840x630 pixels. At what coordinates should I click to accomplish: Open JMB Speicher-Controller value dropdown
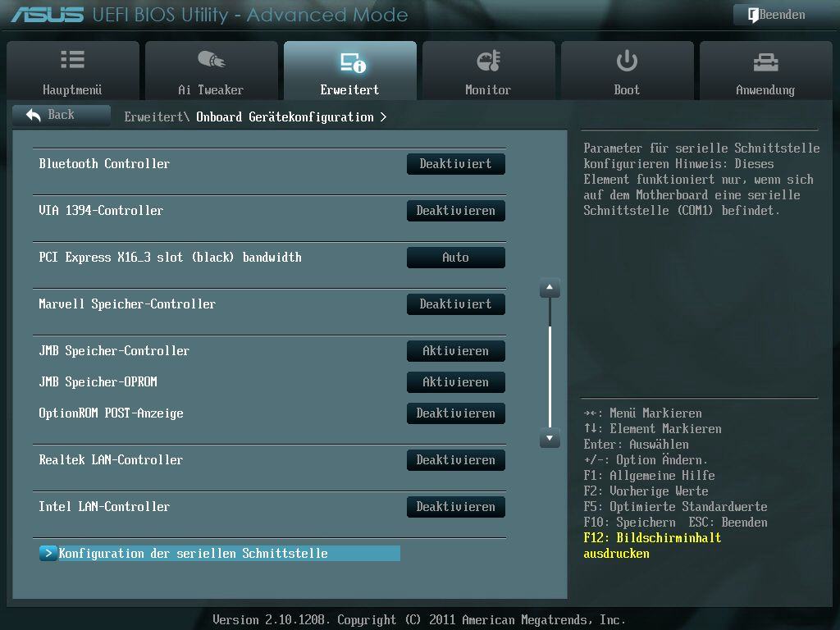click(455, 351)
